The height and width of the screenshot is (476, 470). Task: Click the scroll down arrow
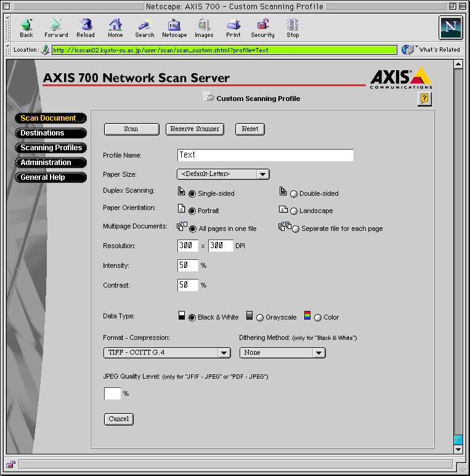tap(458, 450)
